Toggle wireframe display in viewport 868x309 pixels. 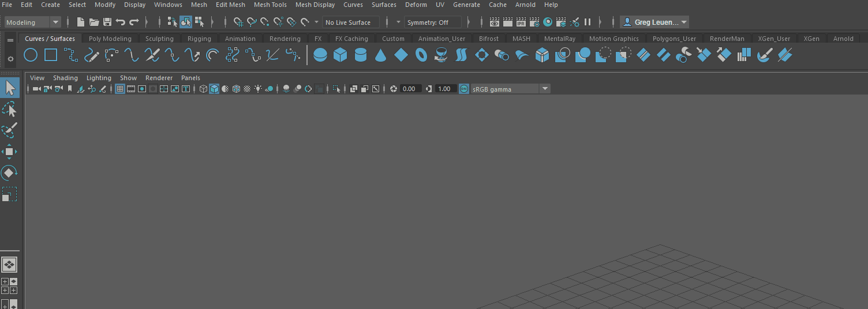203,89
